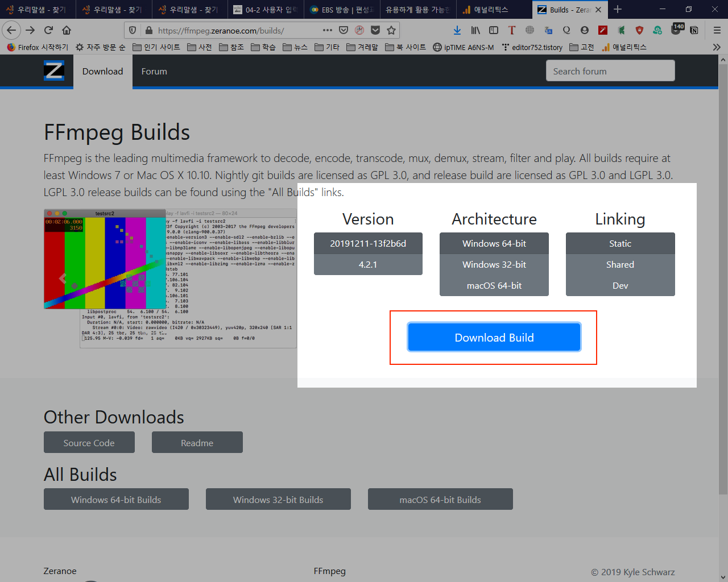Switch to the 애널리틱스 tab
728x582 pixels.
pyautogui.click(x=494, y=10)
